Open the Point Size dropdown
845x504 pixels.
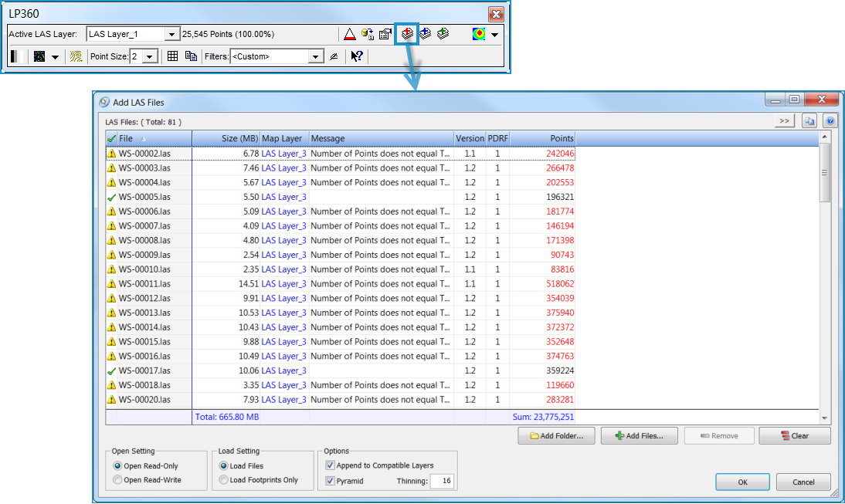click(151, 56)
